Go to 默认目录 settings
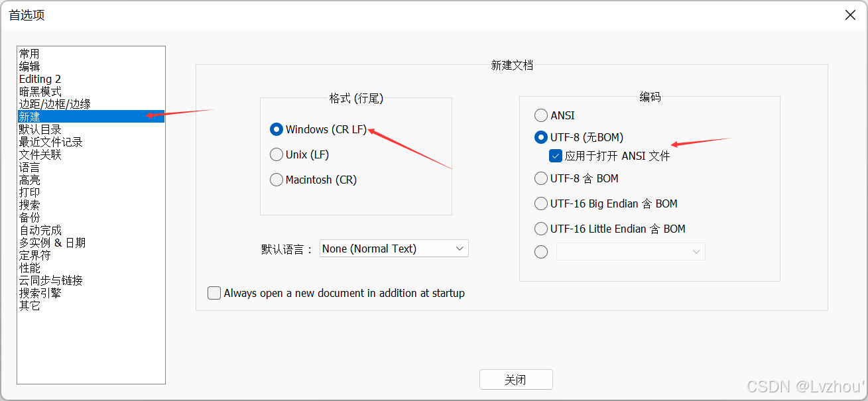868x401 pixels. point(91,129)
